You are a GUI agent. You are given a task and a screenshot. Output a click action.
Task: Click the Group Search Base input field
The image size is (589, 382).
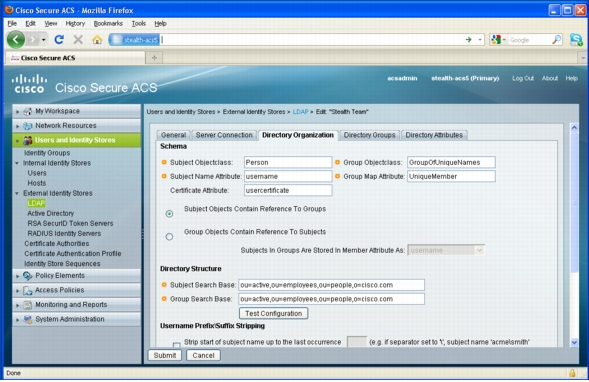click(332, 299)
